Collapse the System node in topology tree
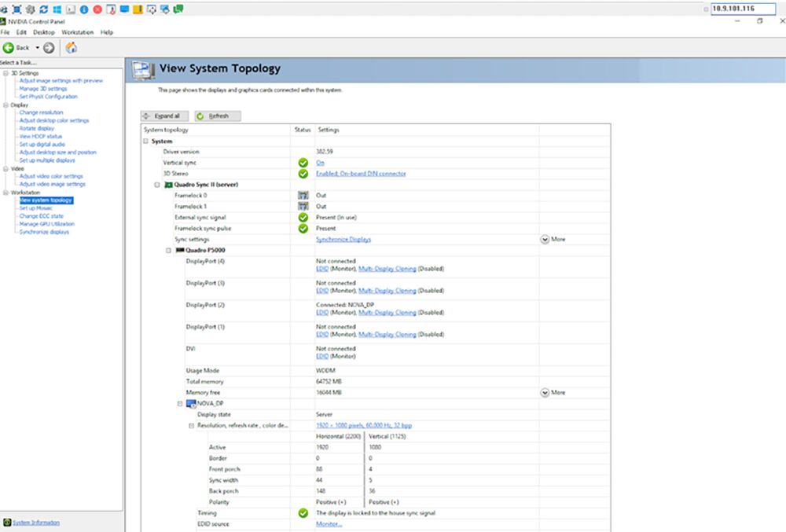Image resolution: width=786 pixels, height=532 pixels. coord(146,141)
